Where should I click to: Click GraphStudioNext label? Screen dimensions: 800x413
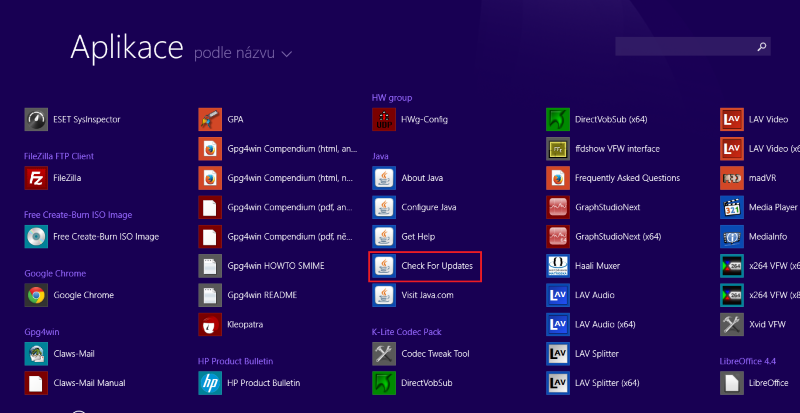[607, 207]
